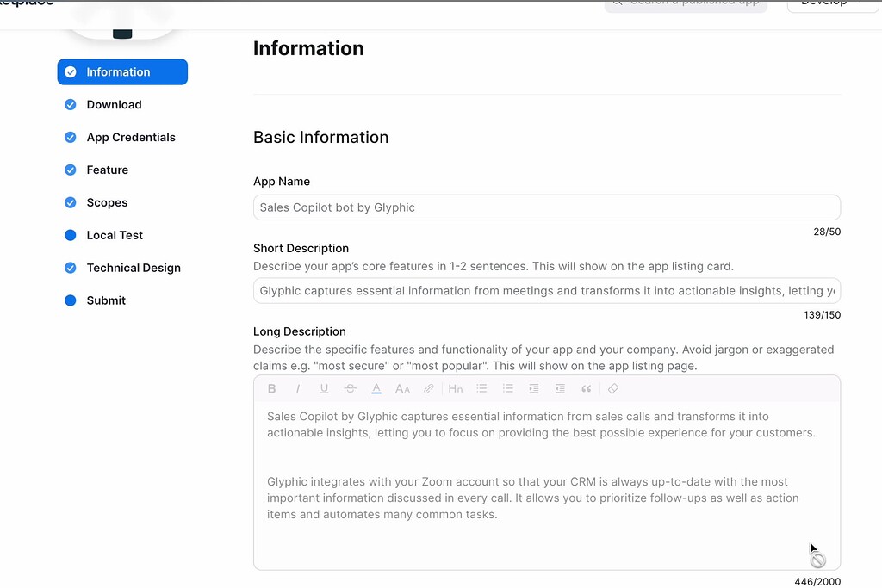Apply strikethrough formatting to the description text
This screenshot has height=588, width=882.
[351, 388]
